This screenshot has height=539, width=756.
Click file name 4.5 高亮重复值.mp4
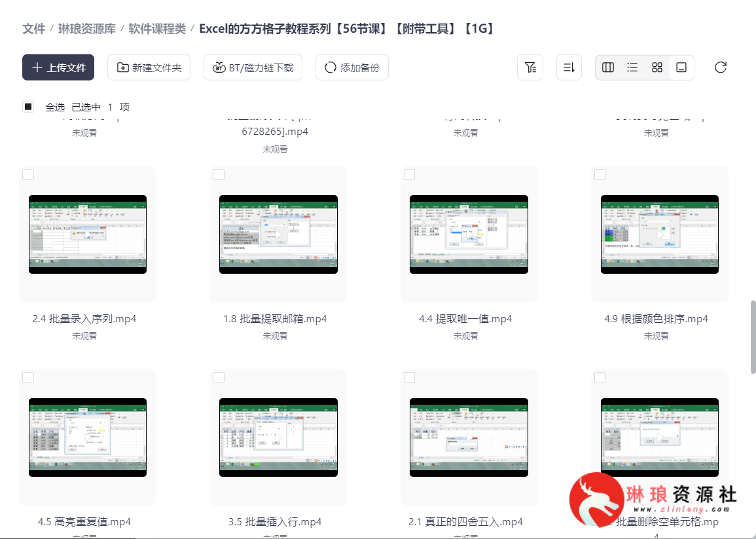(x=84, y=521)
